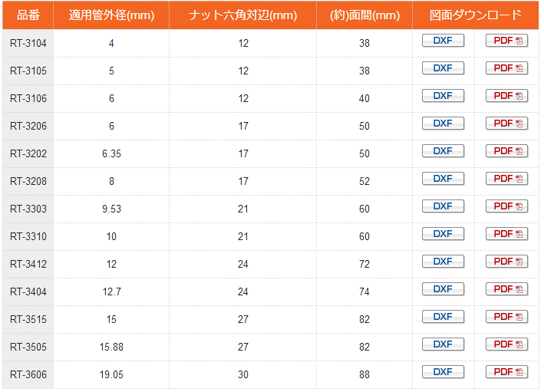Download PDF drawing for RT-3208
Viewport: 544px width, 392px height.
pos(507,179)
